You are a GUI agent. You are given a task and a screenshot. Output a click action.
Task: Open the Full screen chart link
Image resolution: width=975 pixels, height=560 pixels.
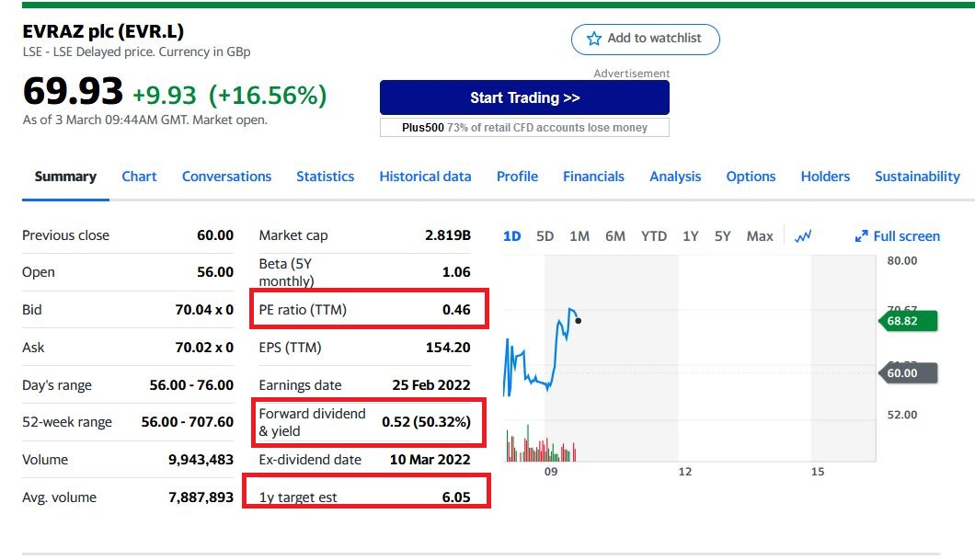(907, 236)
